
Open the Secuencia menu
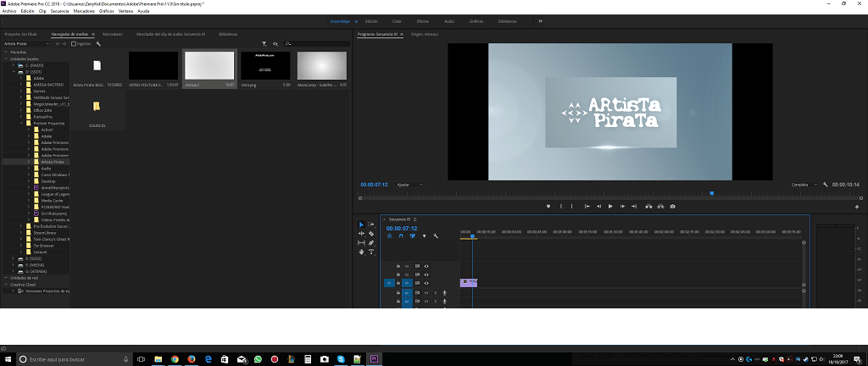pos(59,11)
